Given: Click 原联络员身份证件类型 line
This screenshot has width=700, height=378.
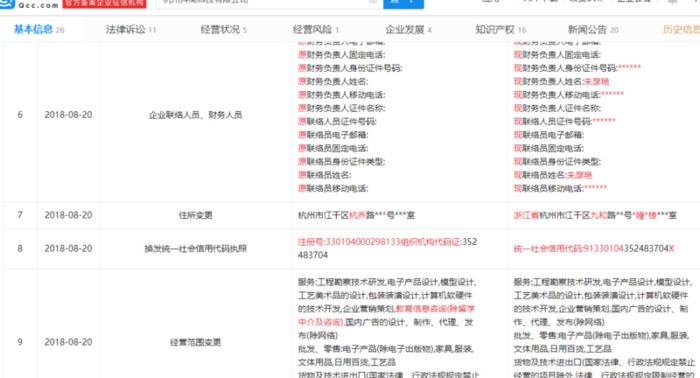Looking at the screenshot, I should pos(342,162).
